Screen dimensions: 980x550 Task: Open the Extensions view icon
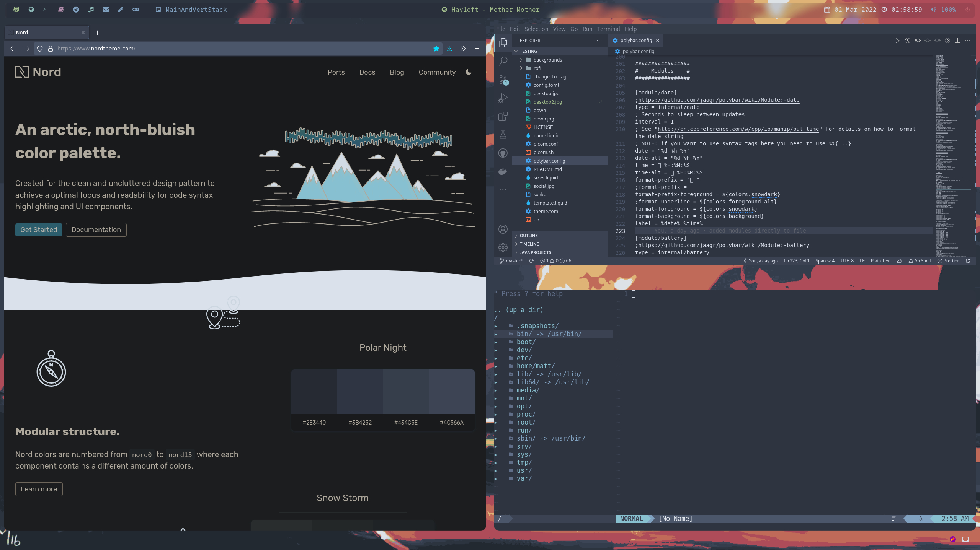(503, 116)
